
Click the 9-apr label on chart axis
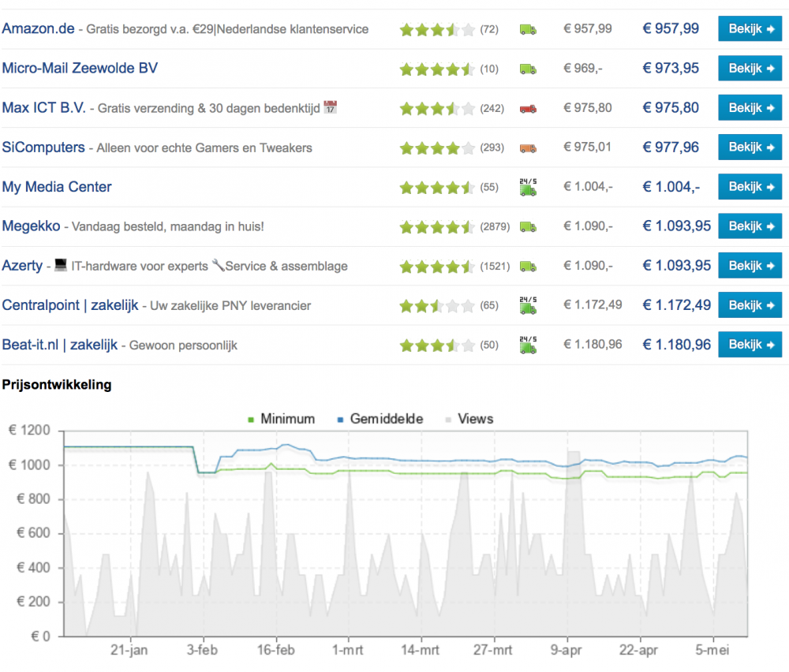pos(566,650)
